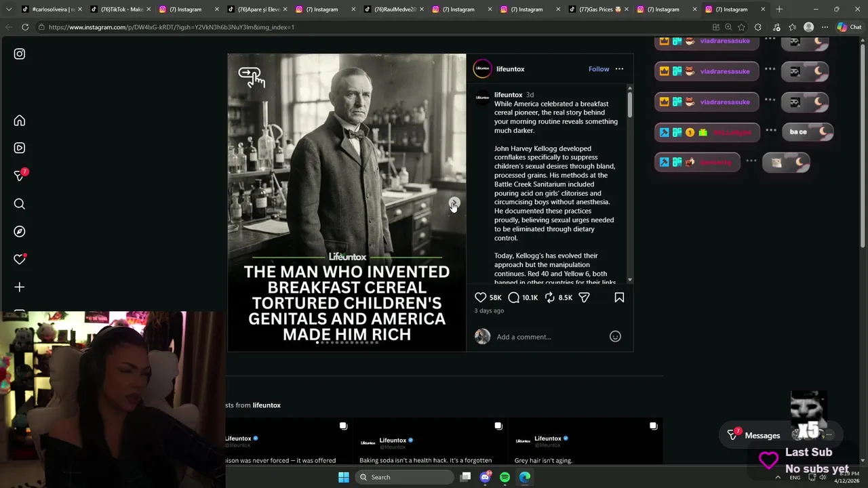This screenshot has height=488, width=868.
Task: Switch to the (76)Apare și Eleve tab
Action: click(256, 9)
